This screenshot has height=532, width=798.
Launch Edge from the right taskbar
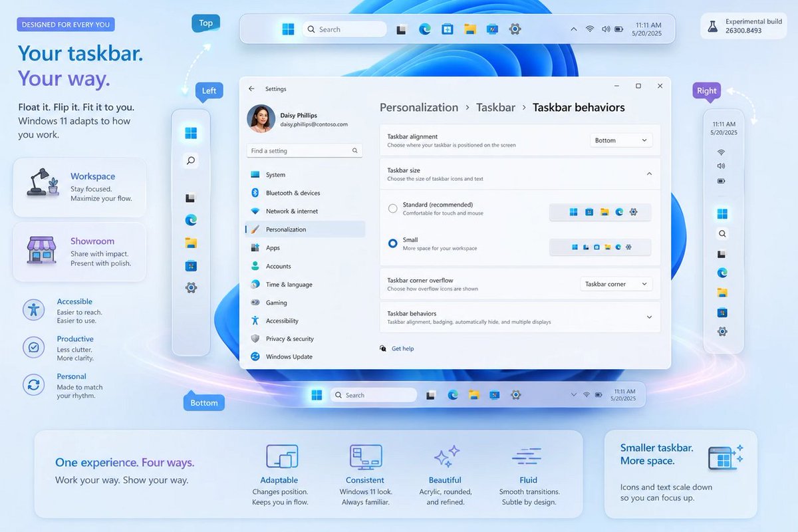tap(722, 272)
